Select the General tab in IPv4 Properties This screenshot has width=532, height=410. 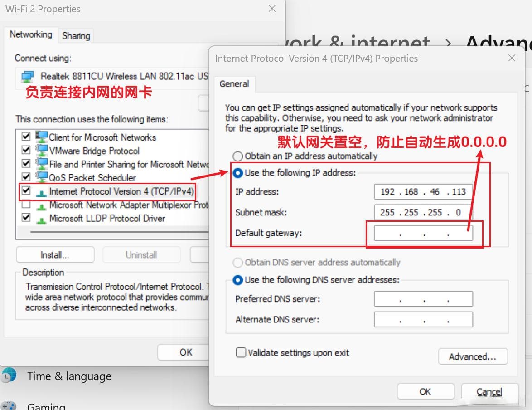click(x=234, y=83)
